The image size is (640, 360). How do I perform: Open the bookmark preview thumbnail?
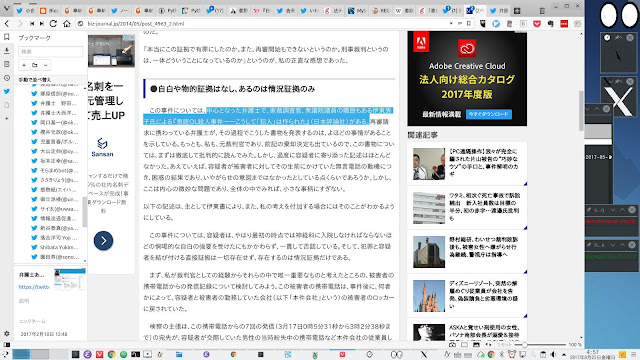pyautogui.click(x=70, y=280)
